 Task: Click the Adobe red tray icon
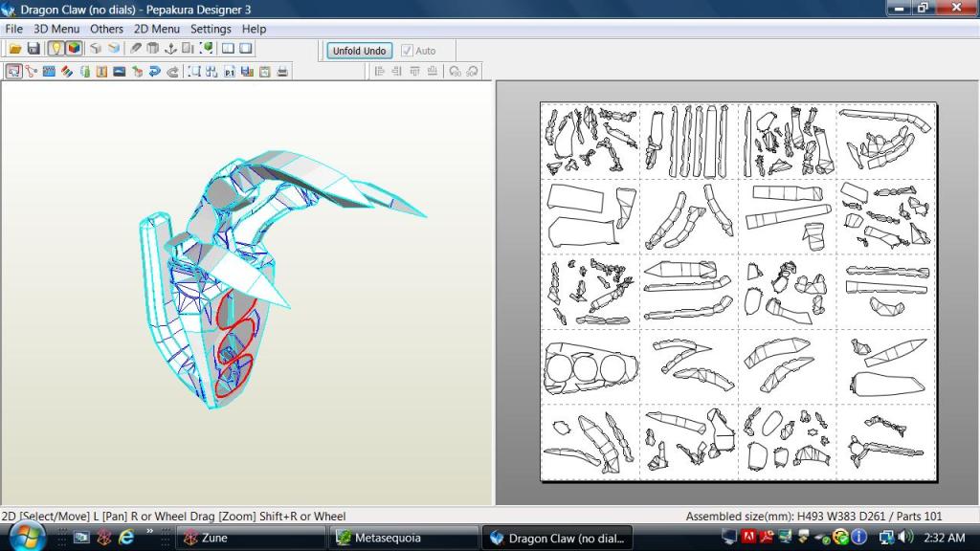748,537
